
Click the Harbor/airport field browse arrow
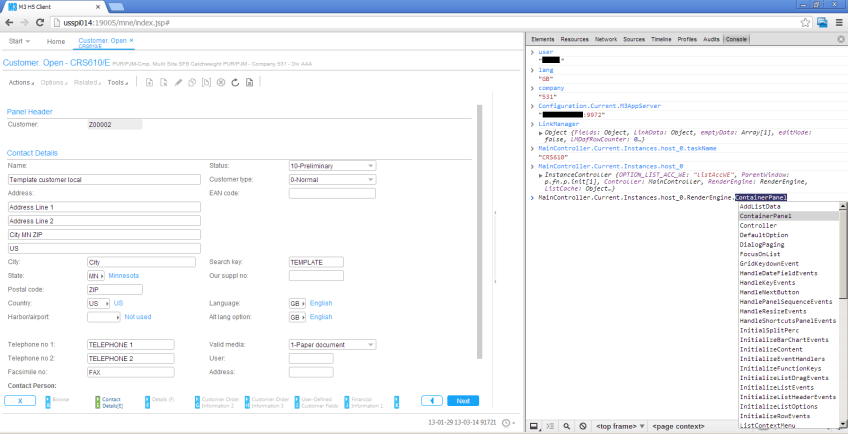click(118, 318)
